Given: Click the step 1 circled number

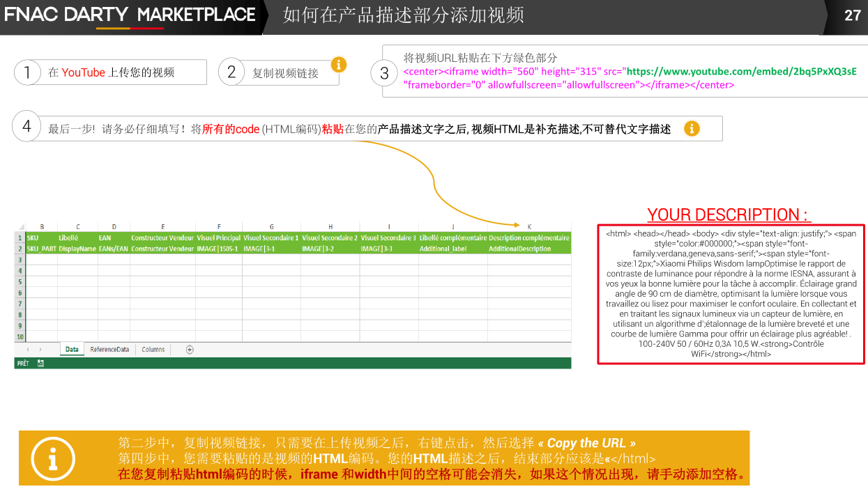Looking at the screenshot, I should [27, 72].
